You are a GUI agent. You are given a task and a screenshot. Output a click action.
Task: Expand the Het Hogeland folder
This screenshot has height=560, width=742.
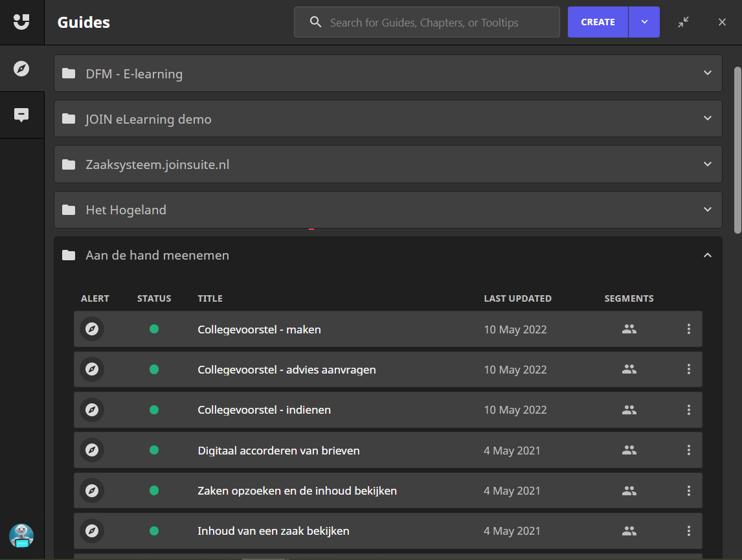(x=707, y=210)
